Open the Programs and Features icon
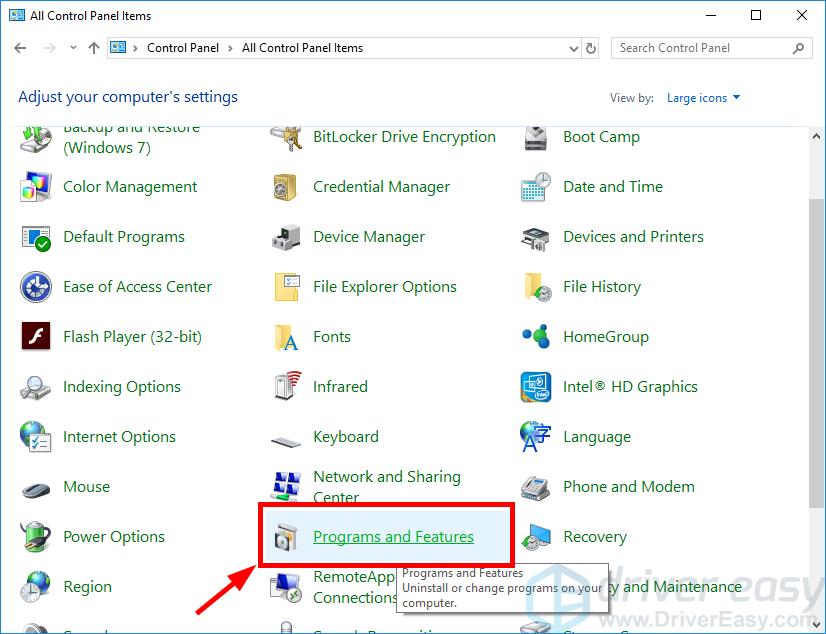The image size is (826, 634). click(286, 537)
